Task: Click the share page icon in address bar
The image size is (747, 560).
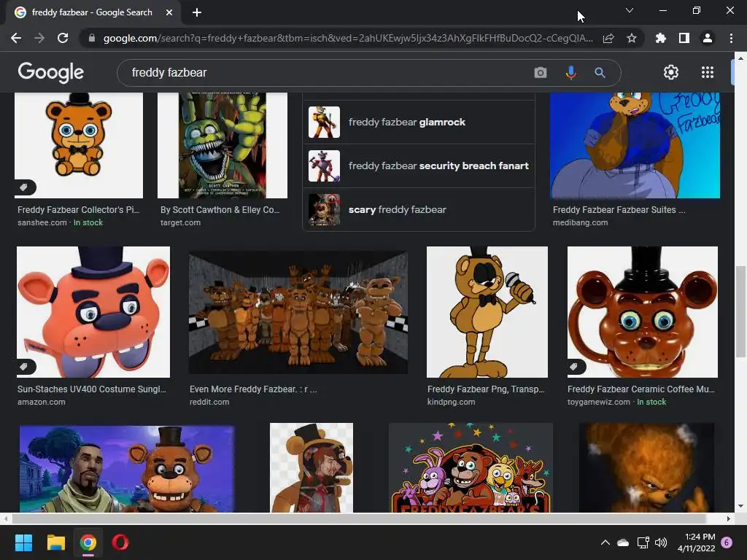Action: [608, 38]
